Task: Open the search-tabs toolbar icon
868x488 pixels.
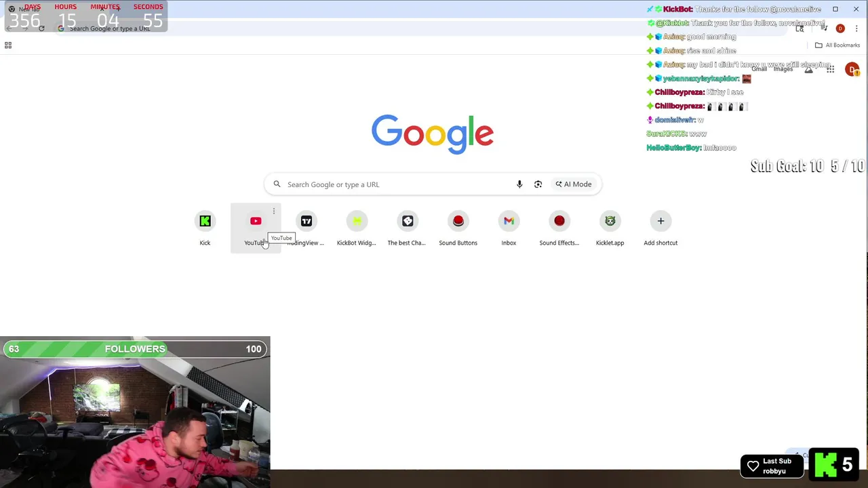Action: [x=800, y=28]
